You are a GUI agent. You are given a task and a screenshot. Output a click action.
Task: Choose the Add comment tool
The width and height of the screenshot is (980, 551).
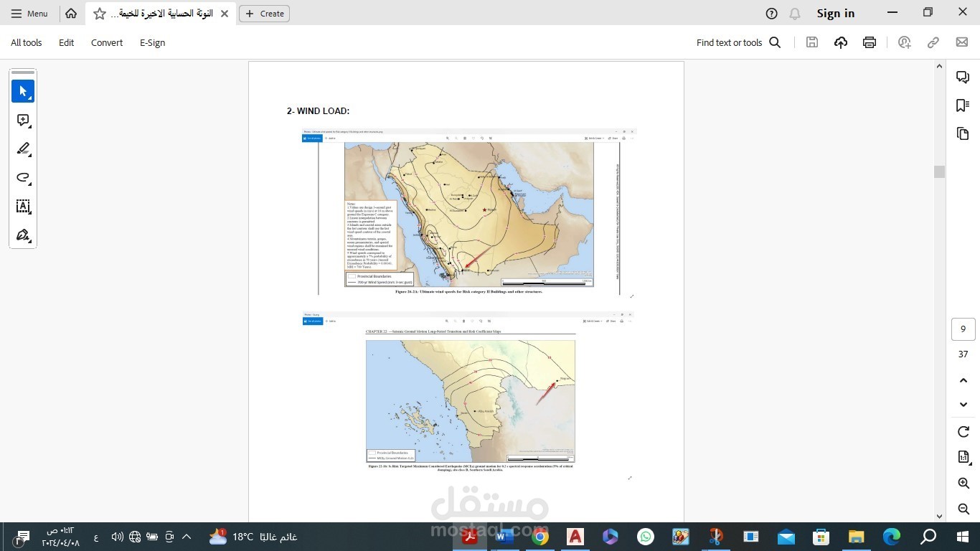[23, 121]
